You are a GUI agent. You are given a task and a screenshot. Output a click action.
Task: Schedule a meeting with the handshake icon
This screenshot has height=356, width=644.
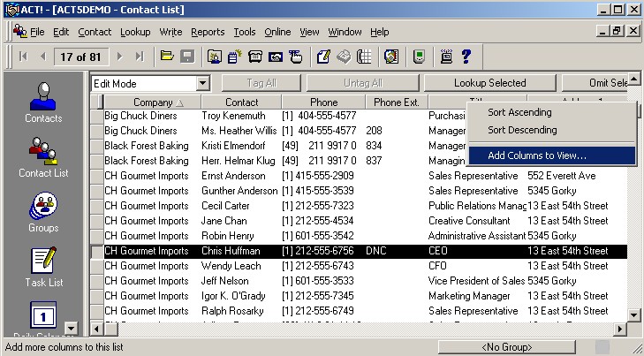click(x=275, y=57)
